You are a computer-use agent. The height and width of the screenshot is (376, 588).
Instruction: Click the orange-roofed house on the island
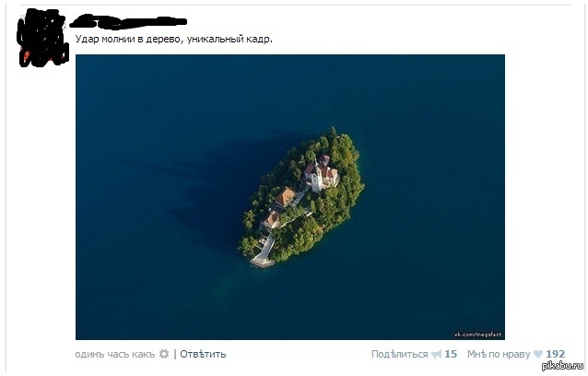pos(286,196)
